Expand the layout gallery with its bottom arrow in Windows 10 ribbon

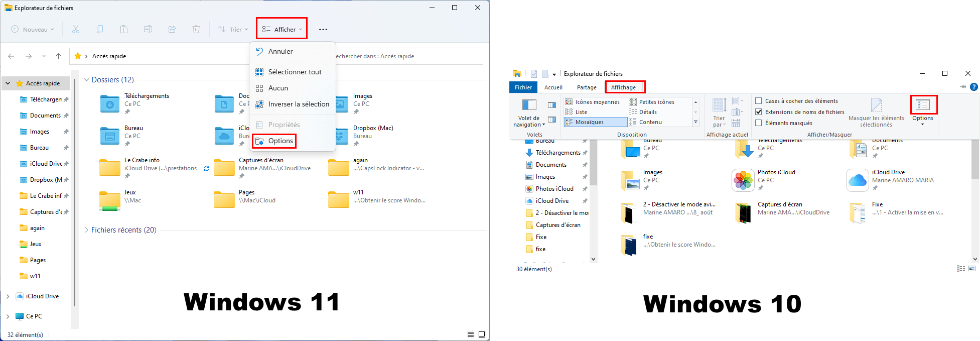tap(695, 122)
